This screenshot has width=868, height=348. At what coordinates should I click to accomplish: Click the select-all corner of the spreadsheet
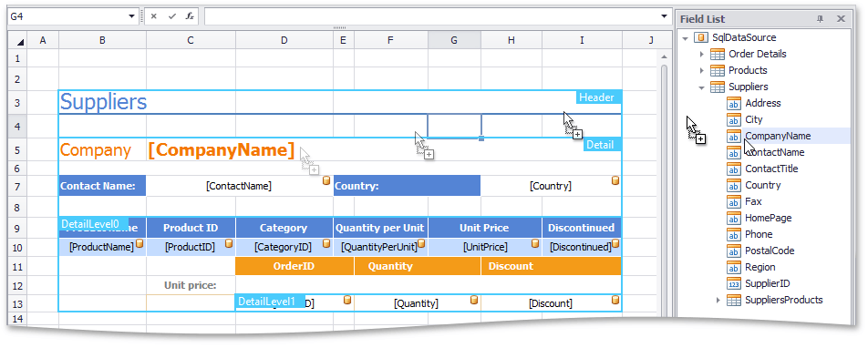[17, 41]
